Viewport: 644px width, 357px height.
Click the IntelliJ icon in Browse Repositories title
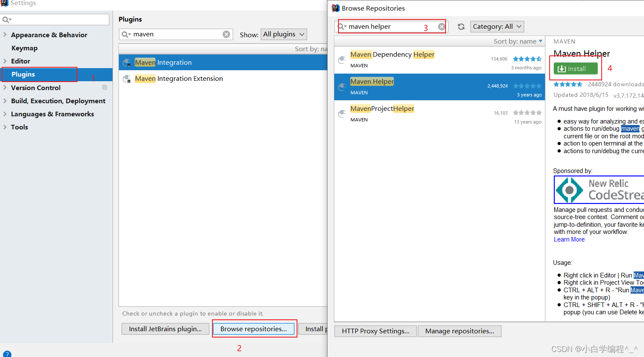coord(336,8)
